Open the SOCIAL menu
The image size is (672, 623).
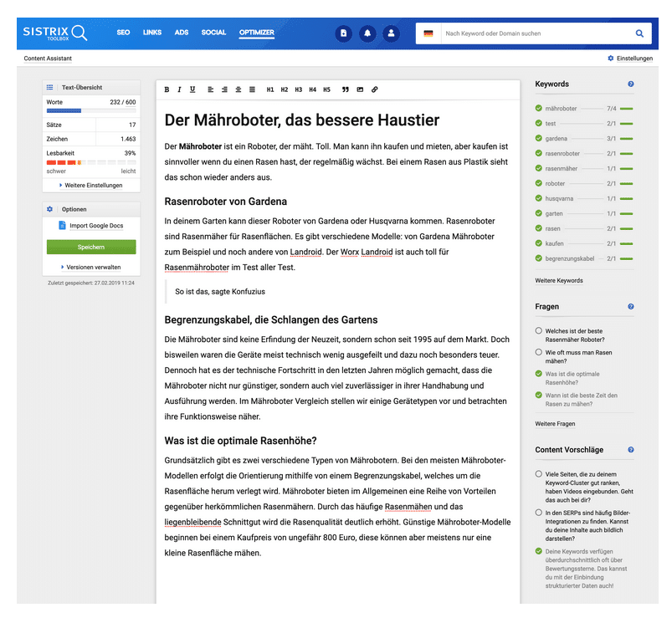click(x=213, y=33)
